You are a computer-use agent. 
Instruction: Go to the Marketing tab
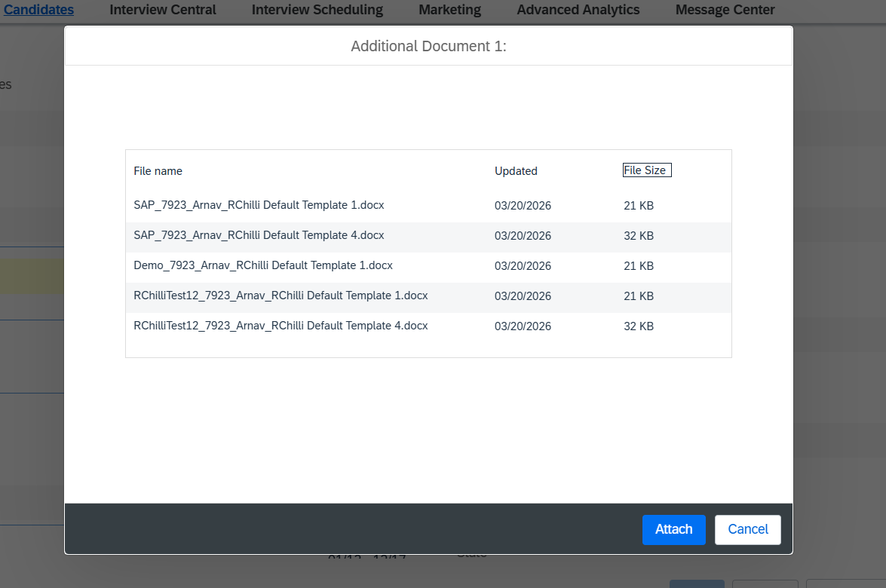[x=449, y=10]
